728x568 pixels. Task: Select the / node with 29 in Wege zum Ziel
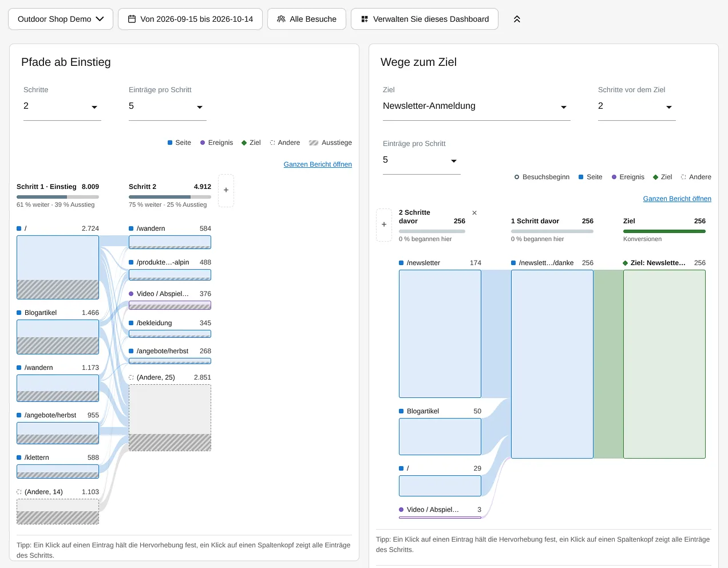[x=440, y=486]
